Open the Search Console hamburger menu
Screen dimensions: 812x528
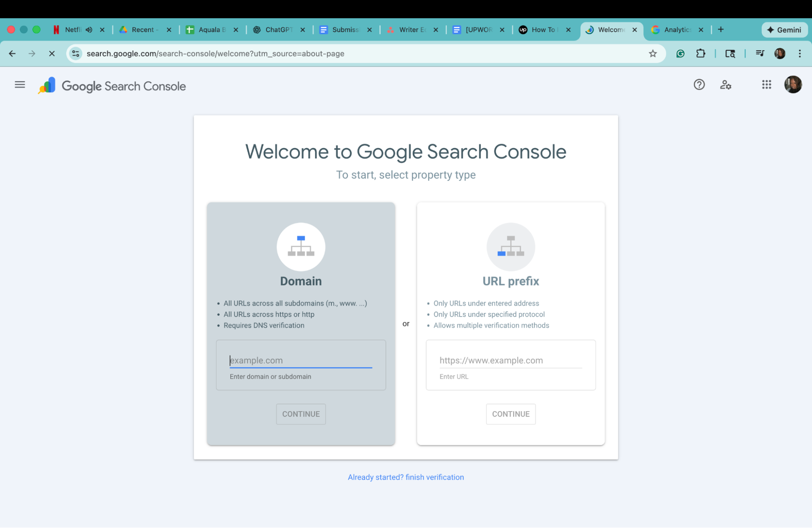coord(19,85)
